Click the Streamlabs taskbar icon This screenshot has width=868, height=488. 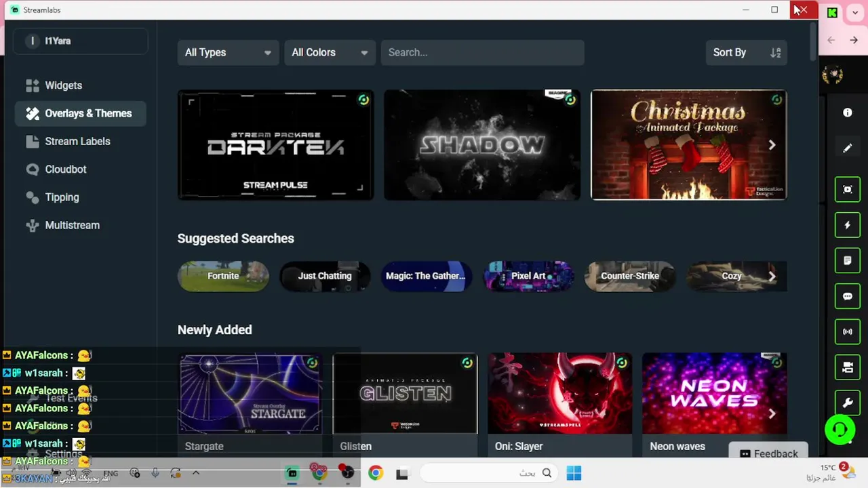pyautogui.click(x=292, y=473)
